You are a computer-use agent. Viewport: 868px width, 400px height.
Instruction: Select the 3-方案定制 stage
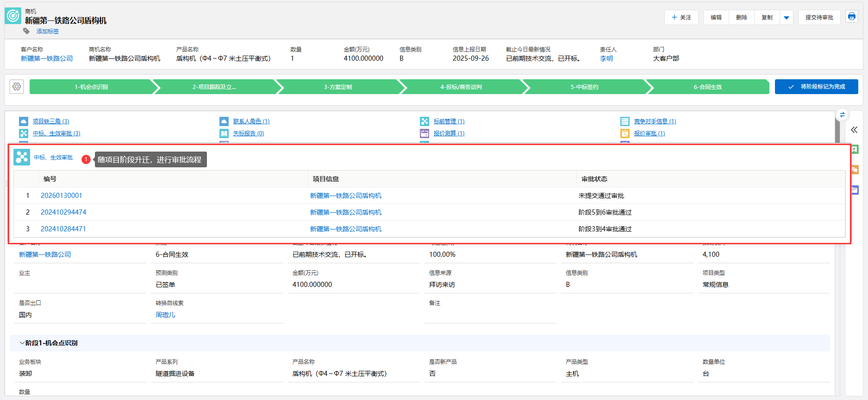point(338,87)
